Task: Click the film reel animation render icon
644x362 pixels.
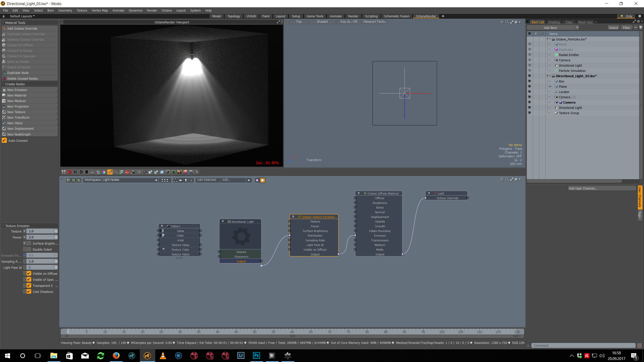Action: 191,172
